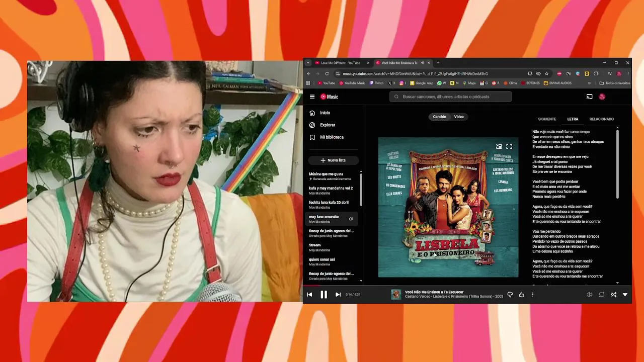The image size is (644, 362).
Task: Click the Nueva lista button
Action: (x=333, y=160)
